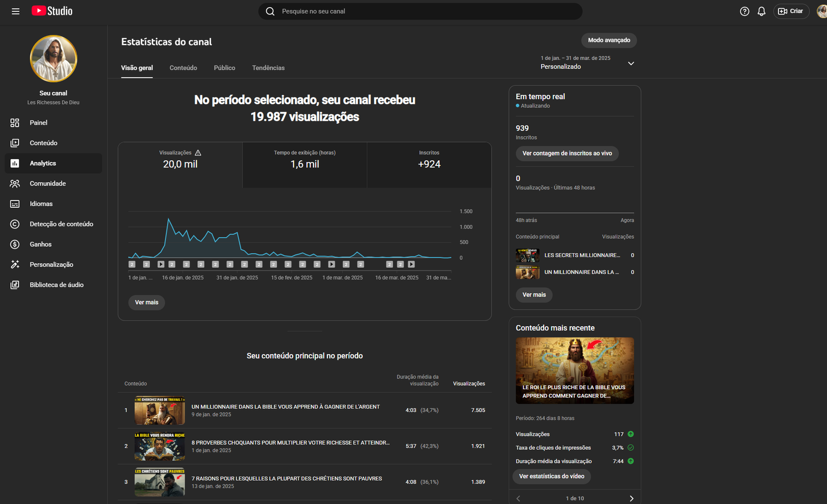Click the Visualizações warning triangle icon

coord(198,153)
